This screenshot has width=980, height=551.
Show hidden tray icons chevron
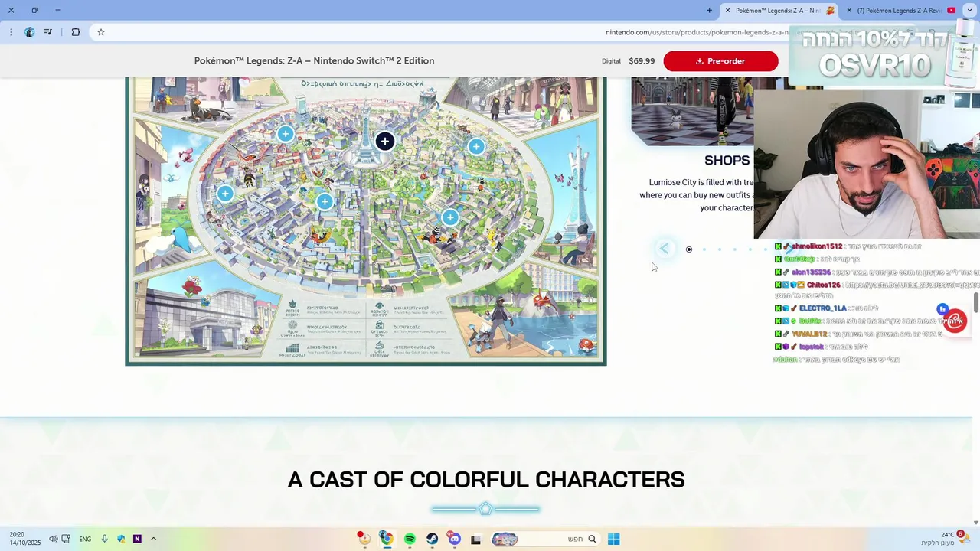pyautogui.click(x=153, y=539)
